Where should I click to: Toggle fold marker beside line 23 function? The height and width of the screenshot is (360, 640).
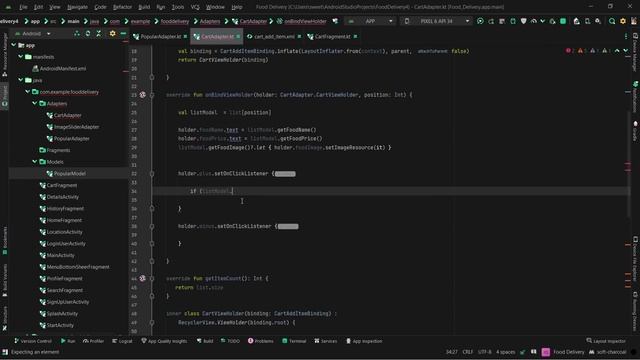152,95
